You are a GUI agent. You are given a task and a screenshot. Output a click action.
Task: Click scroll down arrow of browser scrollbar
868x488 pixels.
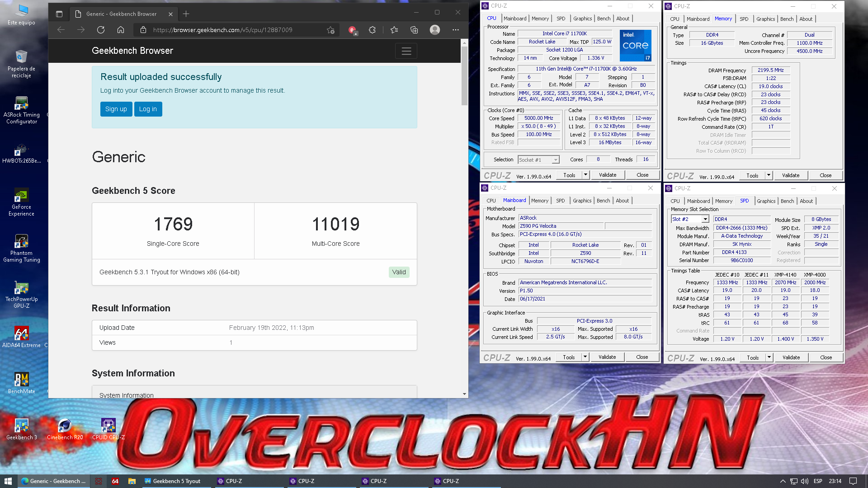[464, 394]
